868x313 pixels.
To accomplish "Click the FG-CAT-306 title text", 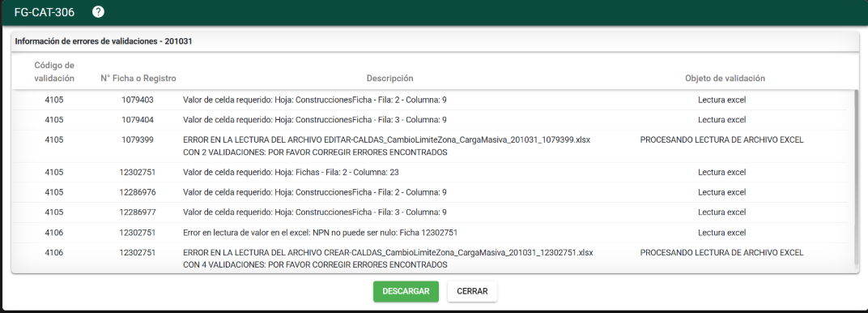I will coord(45,12).
